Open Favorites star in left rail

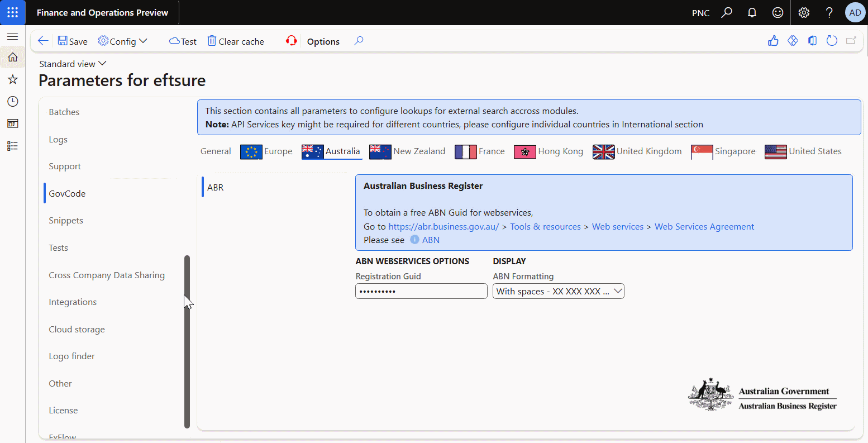[12, 79]
